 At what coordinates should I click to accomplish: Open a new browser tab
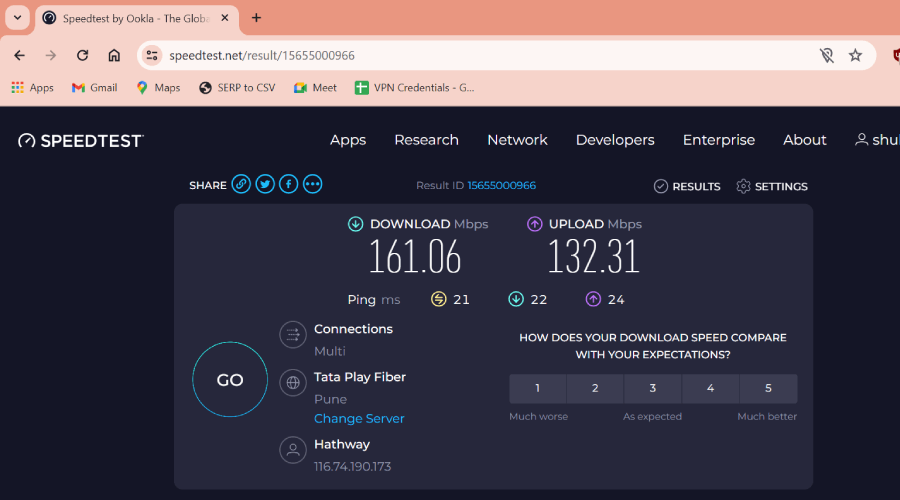coord(256,18)
